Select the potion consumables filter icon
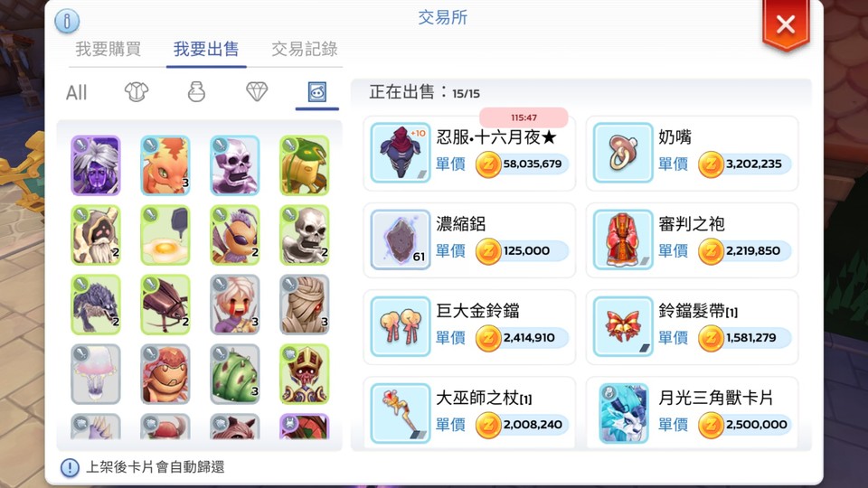The height and width of the screenshot is (488, 868). [196, 92]
